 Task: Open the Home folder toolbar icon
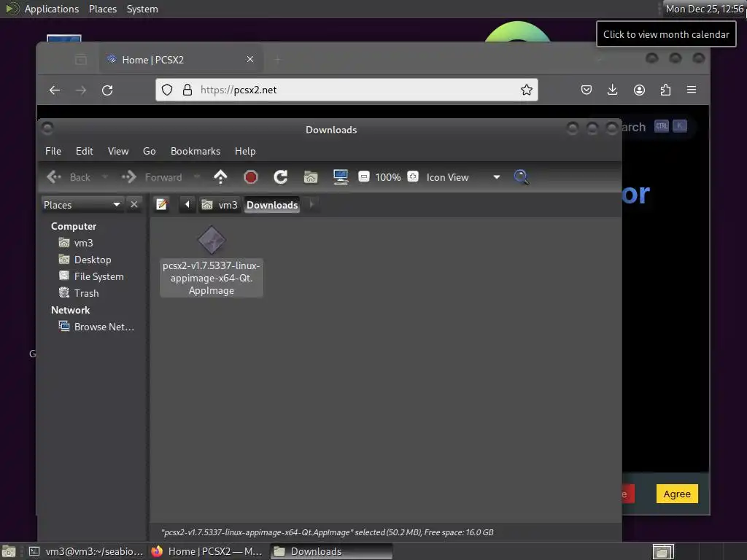pos(311,177)
